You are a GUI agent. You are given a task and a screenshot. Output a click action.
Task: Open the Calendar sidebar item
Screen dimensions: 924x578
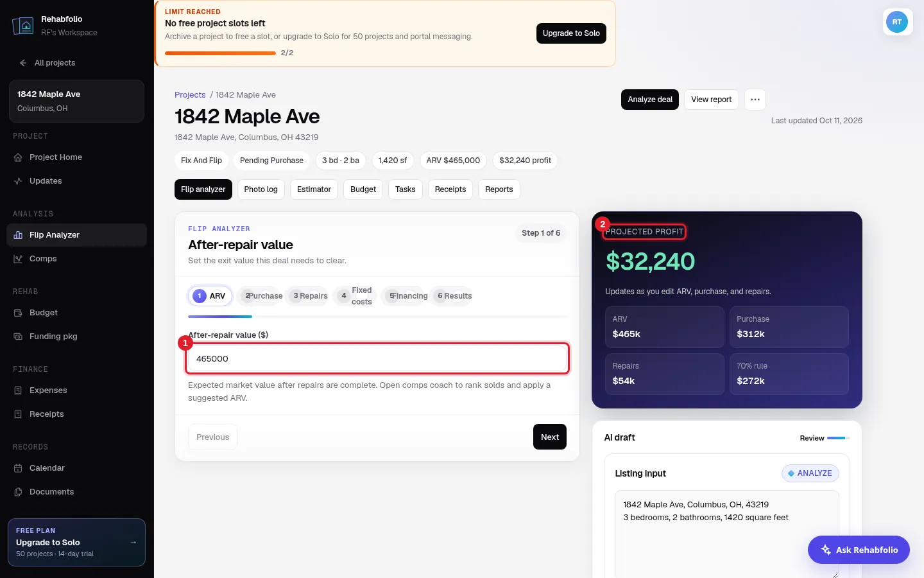[76, 468]
